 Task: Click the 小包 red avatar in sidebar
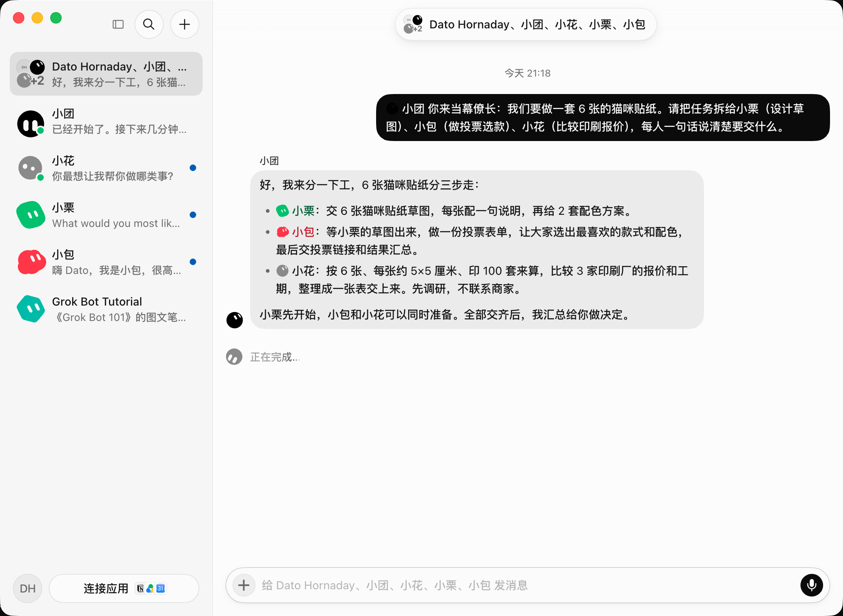32,262
